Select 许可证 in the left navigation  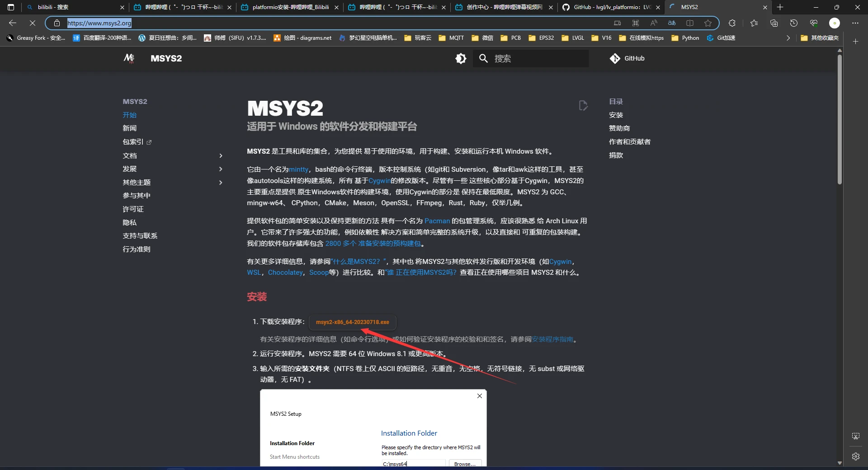[x=133, y=209]
